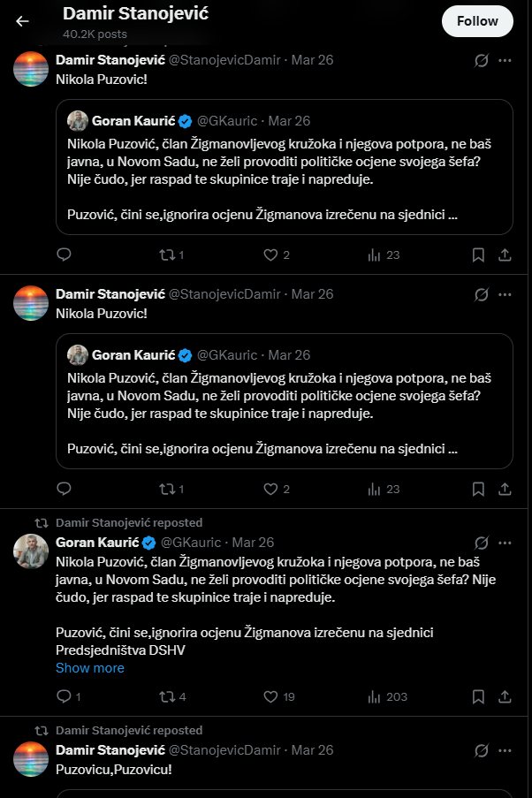Reply to Goran Kaurić's reposted post

coord(64,696)
